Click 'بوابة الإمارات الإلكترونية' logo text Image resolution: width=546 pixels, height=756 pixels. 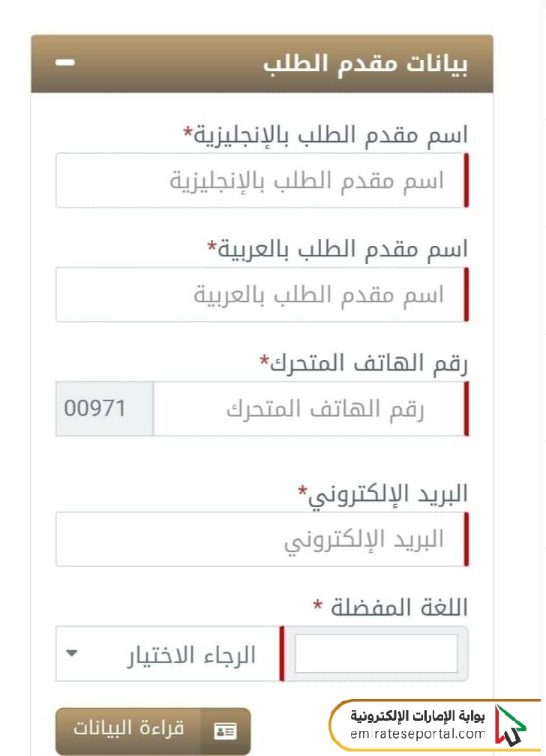coord(418,716)
